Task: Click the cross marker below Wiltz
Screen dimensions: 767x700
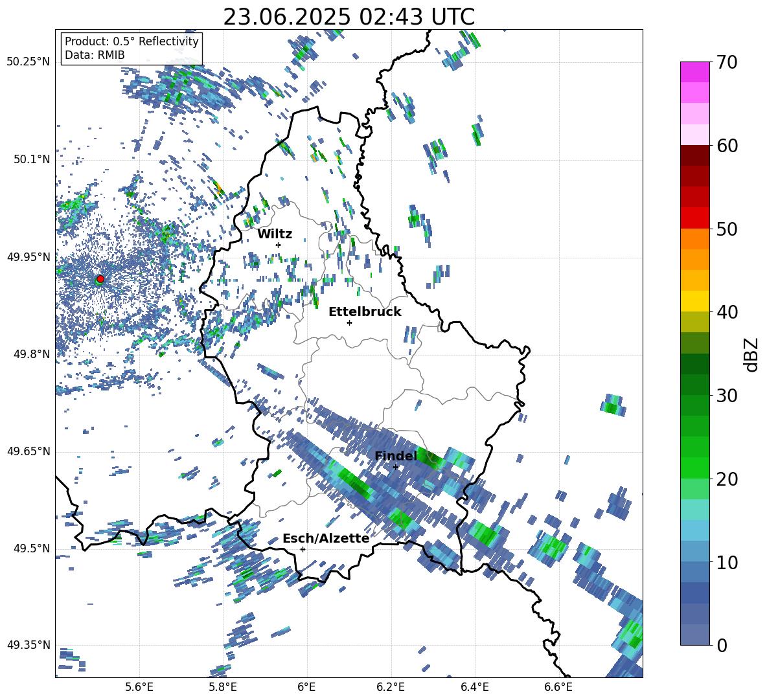Action: (x=279, y=245)
